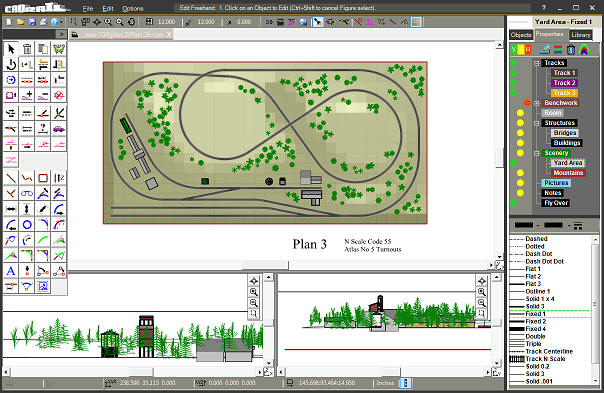
Task: Click the first magnifier zoom icon in top toolbar
Action: click(109, 22)
